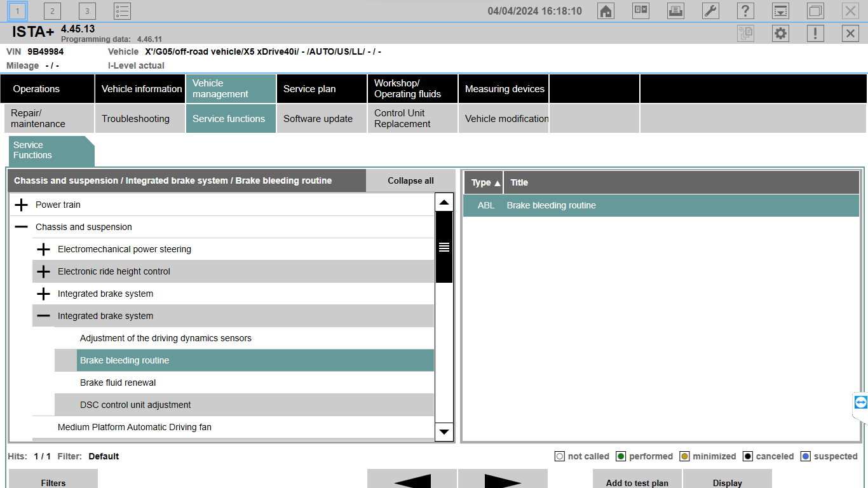
Task: Select Brake fluid renewal tree item
Action: point(118,383)
